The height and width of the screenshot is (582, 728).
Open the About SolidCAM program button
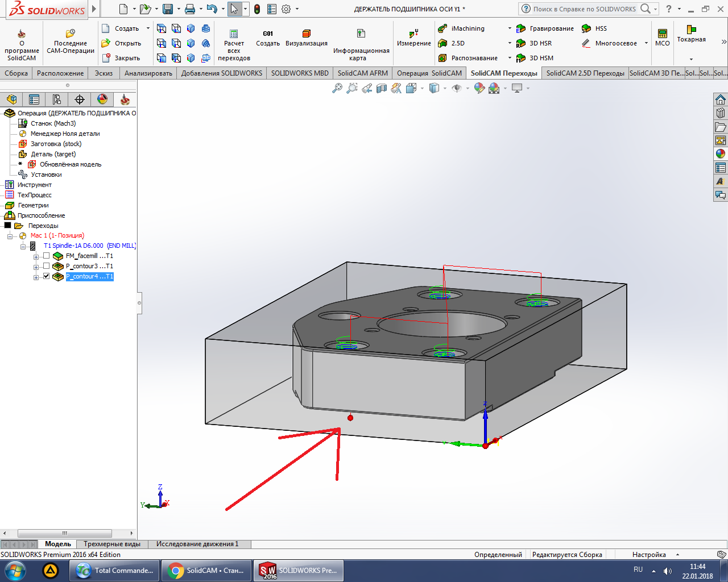[22, 45]
